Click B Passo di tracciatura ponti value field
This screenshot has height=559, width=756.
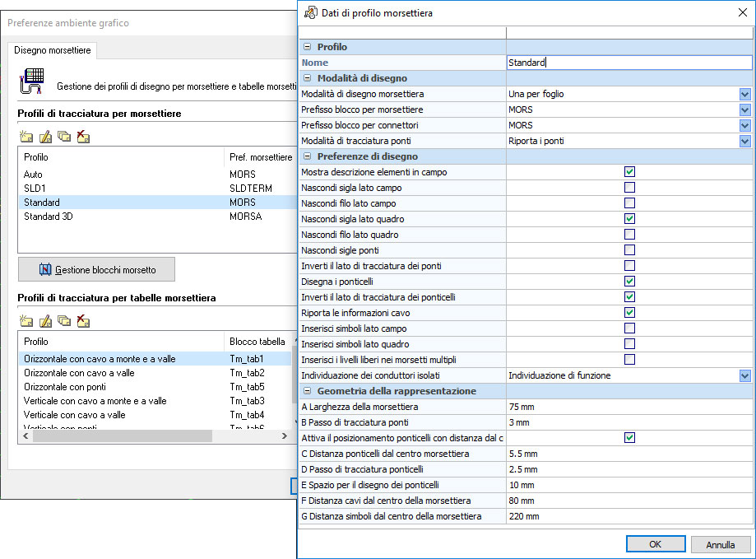[629, 422]
